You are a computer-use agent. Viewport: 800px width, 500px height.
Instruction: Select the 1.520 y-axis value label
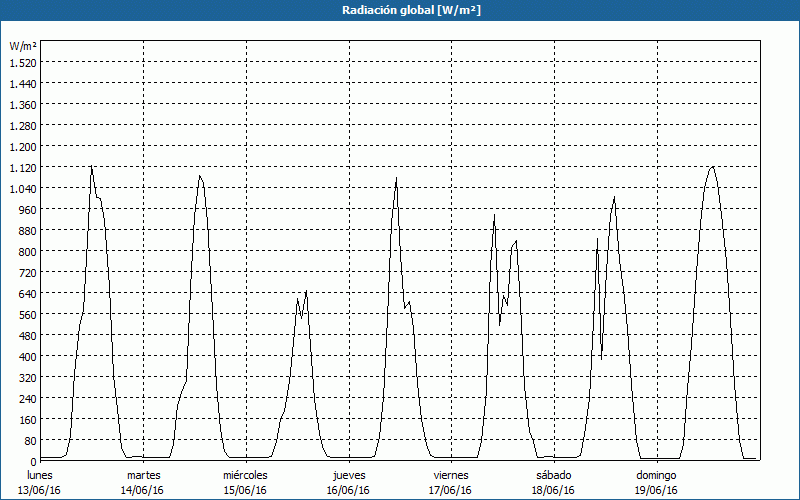[x=23, y=62]
